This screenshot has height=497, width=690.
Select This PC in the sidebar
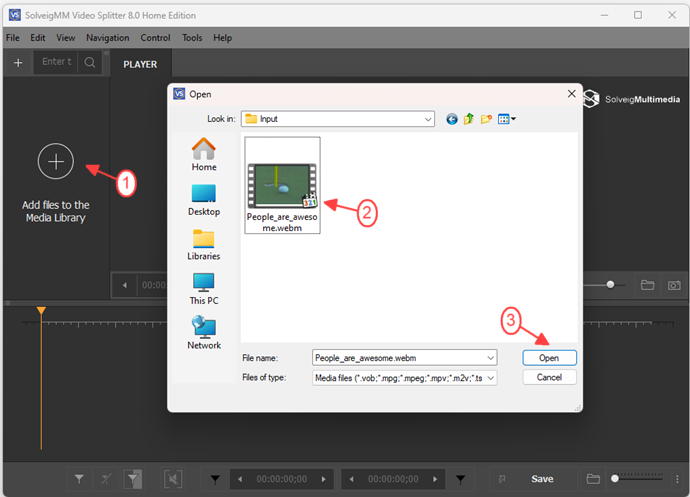[x=204, y=287]
